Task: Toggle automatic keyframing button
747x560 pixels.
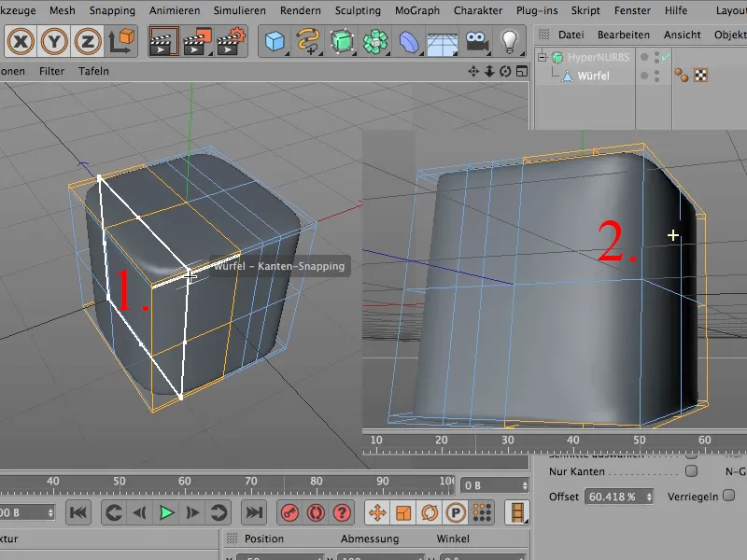Action: click(x=316, y=512)
